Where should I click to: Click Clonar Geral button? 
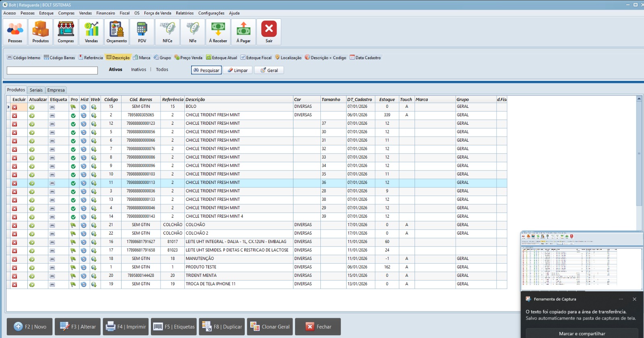[x=270, y=327]
